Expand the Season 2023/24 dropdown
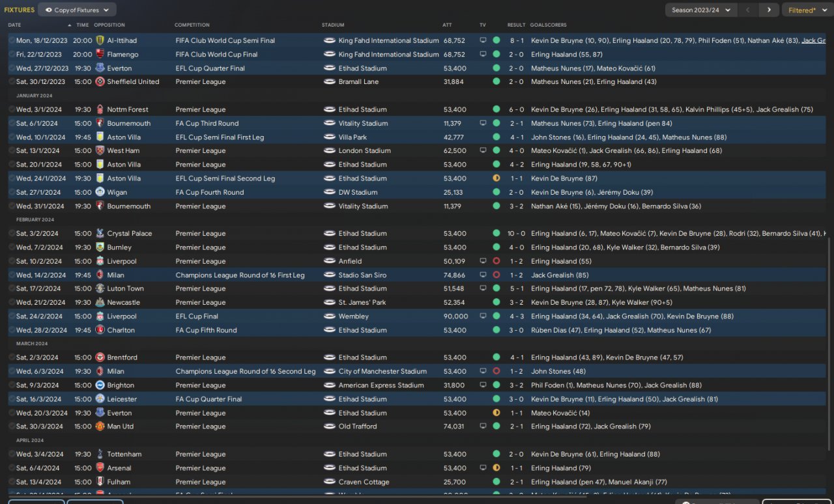 (x=701, y=10)
